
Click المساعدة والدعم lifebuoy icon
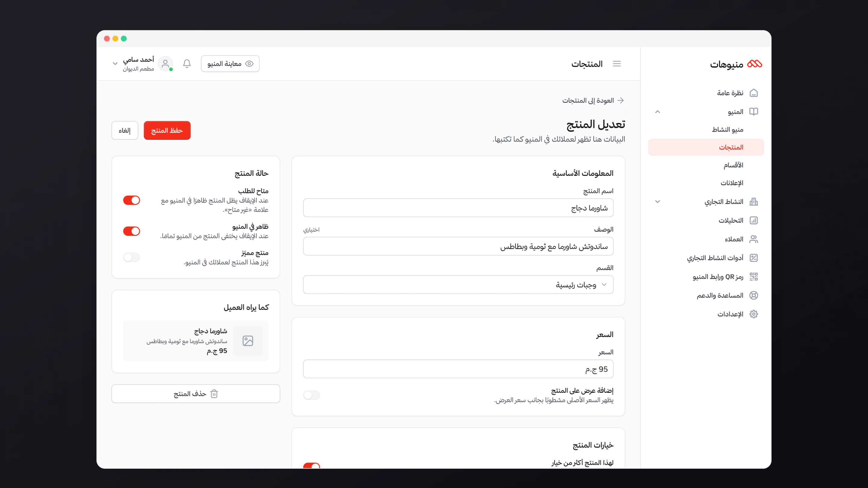[753, 295]
